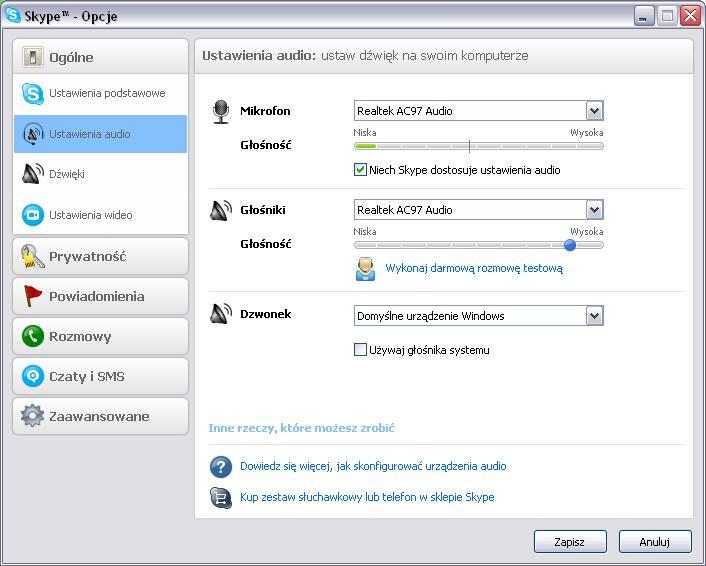This screenshot has height=566, width=706.
Task: Open Ustawienia wideo settings page
Action: click(x=100, y=215)
